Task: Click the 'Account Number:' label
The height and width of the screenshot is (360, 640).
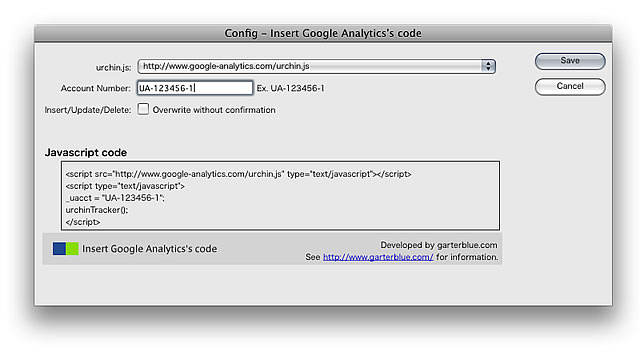Action: pos(96,88)
